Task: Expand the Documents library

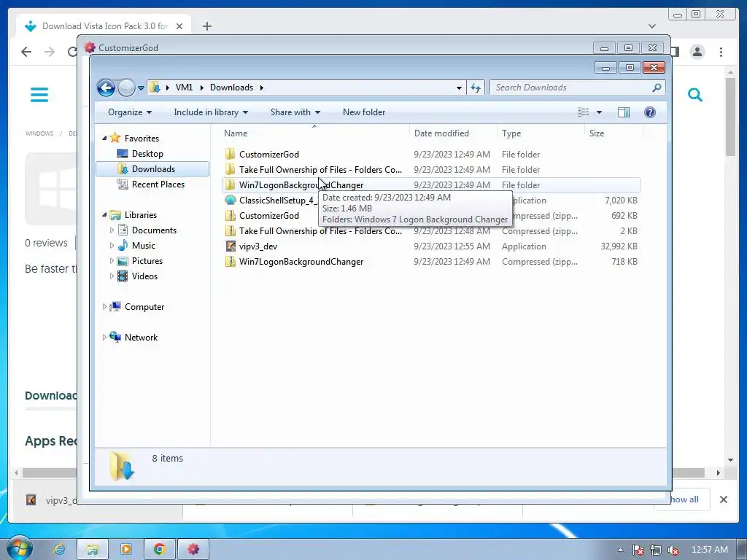Action: [x=112, y=230]
